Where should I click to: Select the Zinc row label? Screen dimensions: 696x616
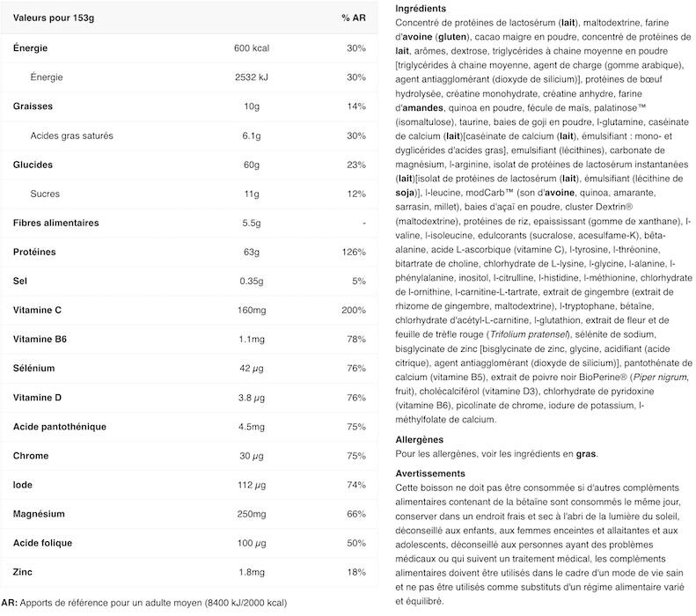(x=23, y=572)
